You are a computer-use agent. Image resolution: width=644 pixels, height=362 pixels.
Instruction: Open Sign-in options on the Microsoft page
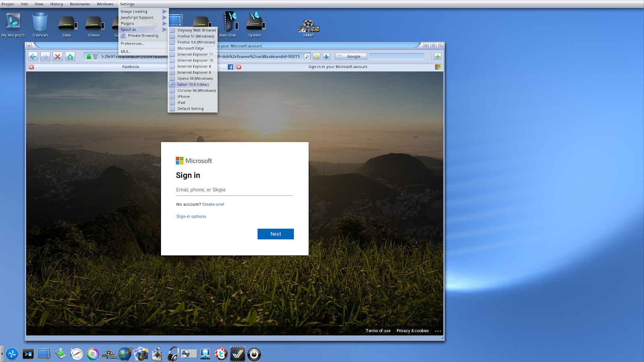click(x=191, y=216)
